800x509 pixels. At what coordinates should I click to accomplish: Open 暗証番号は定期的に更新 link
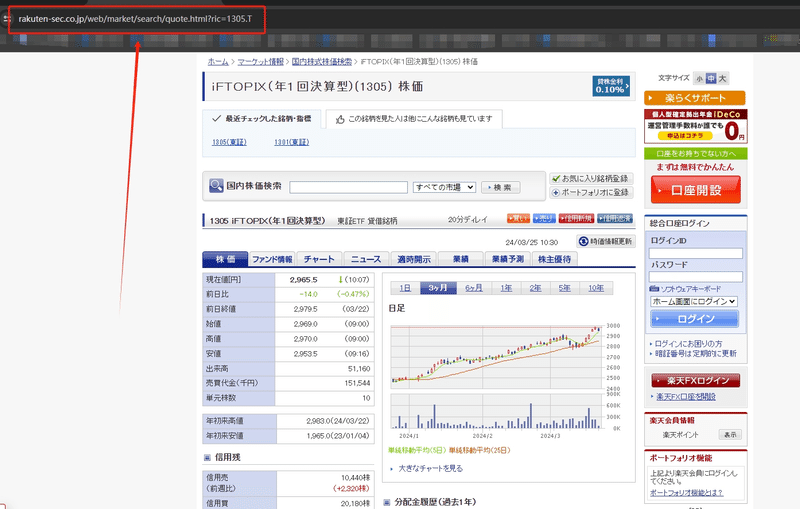coord(695,353)
